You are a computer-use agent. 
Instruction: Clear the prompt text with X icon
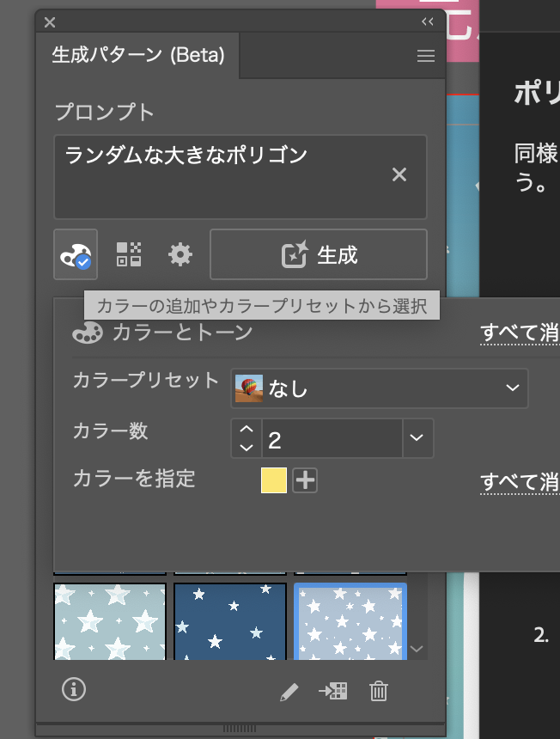(399, 175)
